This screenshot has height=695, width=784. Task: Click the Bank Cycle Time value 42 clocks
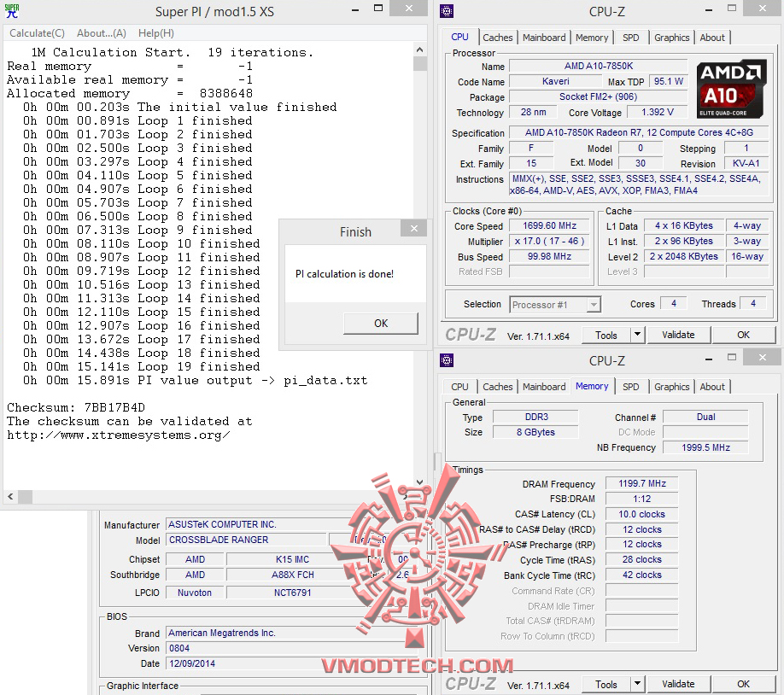click(x=642, y=575)
